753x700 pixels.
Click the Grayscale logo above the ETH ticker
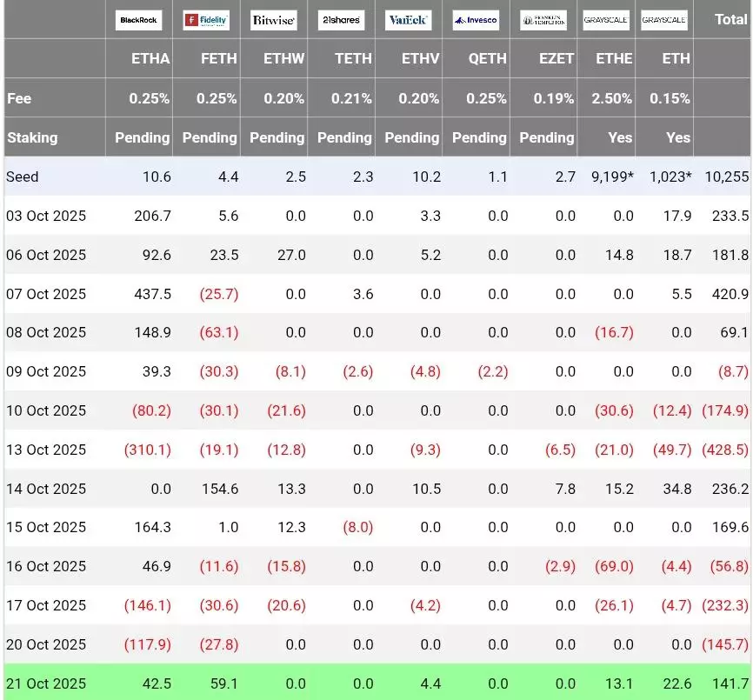pyautogui.click(x=664, y=20)
